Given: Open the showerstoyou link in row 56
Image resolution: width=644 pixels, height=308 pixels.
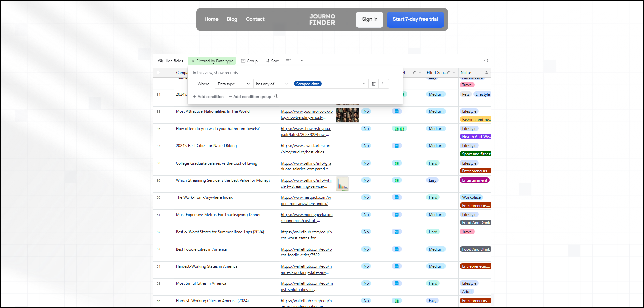Looking at the screenshot, I should point(306,131).
